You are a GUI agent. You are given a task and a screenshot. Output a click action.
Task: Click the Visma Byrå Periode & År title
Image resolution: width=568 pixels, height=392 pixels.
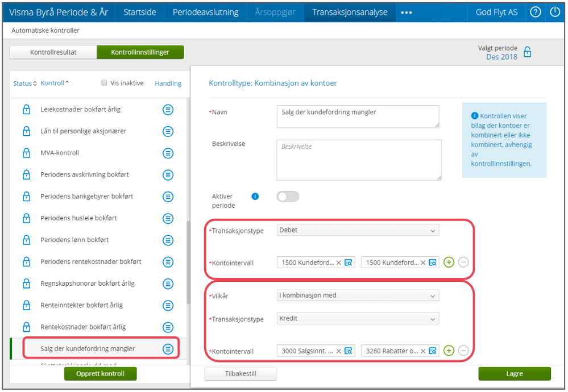click(59, 12)
